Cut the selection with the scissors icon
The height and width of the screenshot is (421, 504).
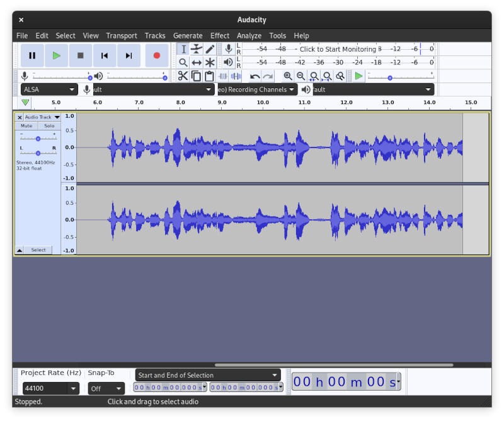(183, 75)
